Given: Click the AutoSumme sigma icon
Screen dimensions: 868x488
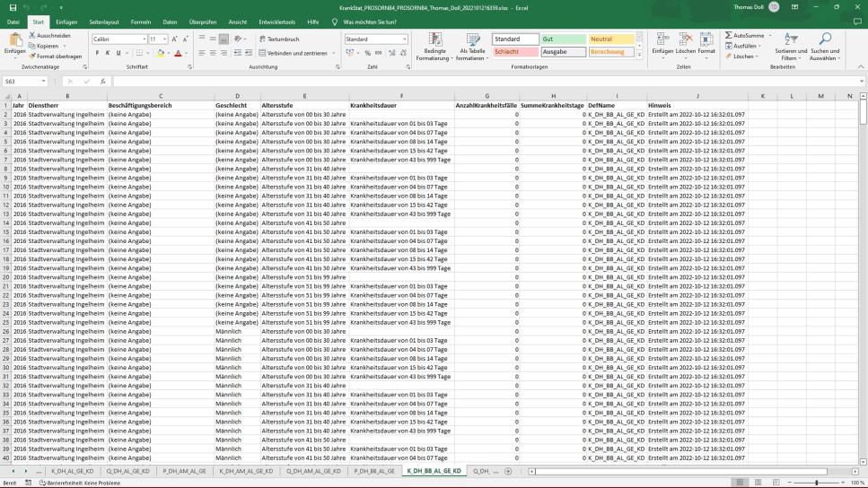Looking at the screenshot, I should click(729, 36).
